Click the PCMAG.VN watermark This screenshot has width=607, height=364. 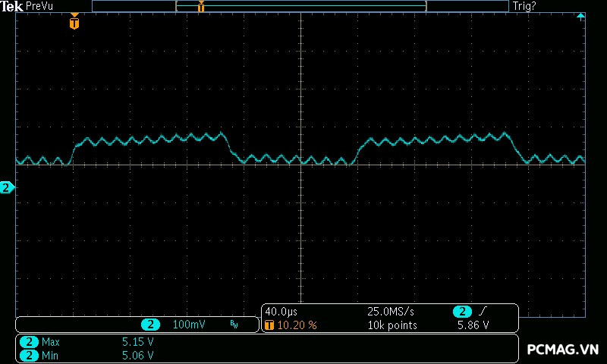pos(562,349)
